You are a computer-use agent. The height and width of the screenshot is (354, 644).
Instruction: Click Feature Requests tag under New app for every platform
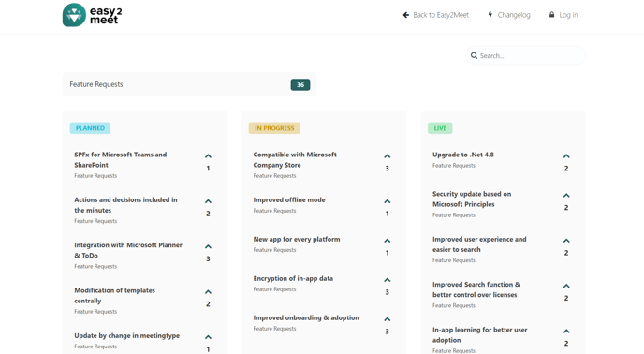(x=275, y=249)
